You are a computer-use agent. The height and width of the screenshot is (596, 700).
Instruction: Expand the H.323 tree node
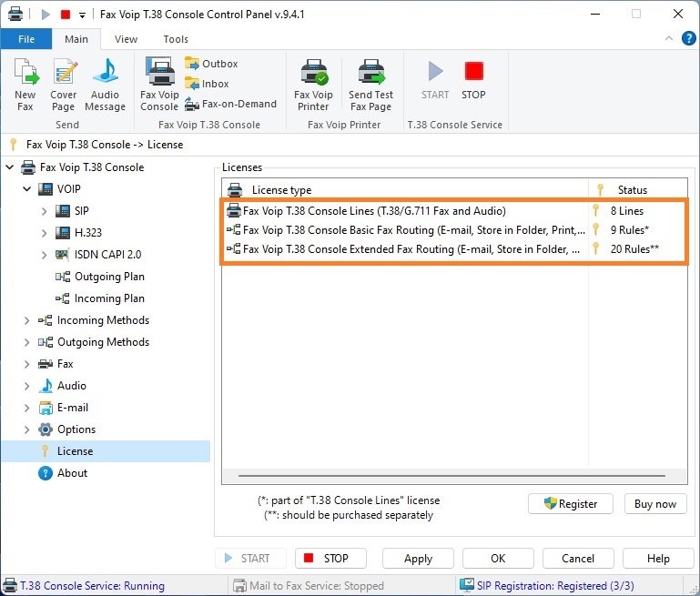[x=45, y=233]
